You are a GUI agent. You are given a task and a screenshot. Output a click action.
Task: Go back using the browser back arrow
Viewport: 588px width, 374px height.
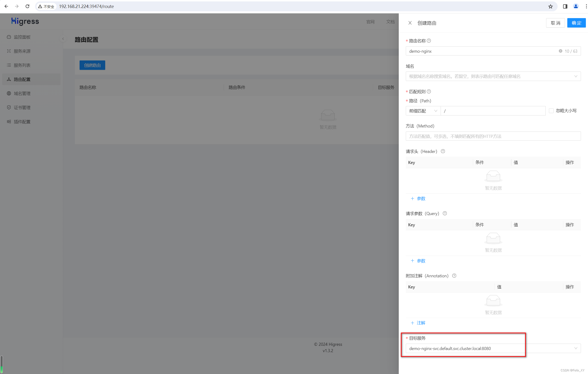[6, 6]
